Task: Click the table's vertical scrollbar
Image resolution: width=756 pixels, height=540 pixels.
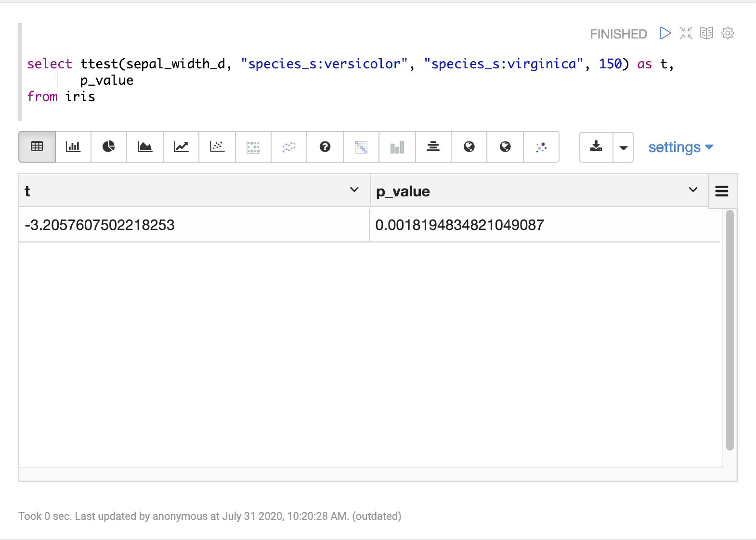Action: [730, 330]
